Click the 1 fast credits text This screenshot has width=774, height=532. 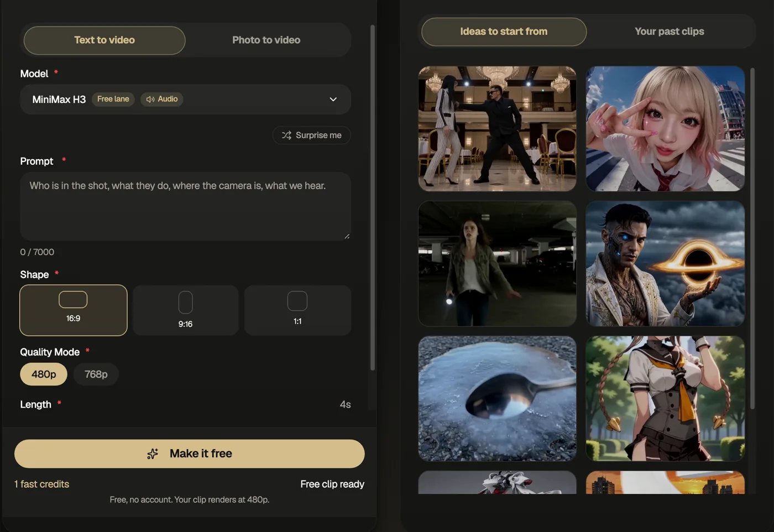coord(42,484)
